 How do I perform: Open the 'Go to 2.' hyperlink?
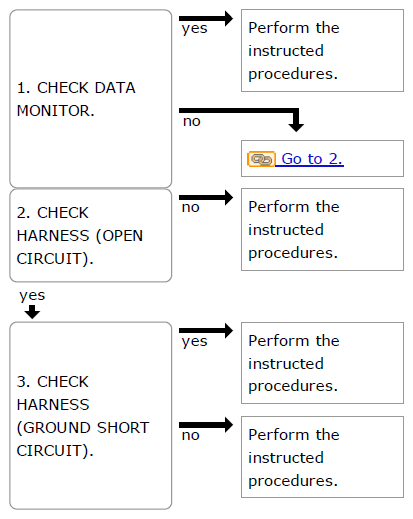(x=312, y=159)
